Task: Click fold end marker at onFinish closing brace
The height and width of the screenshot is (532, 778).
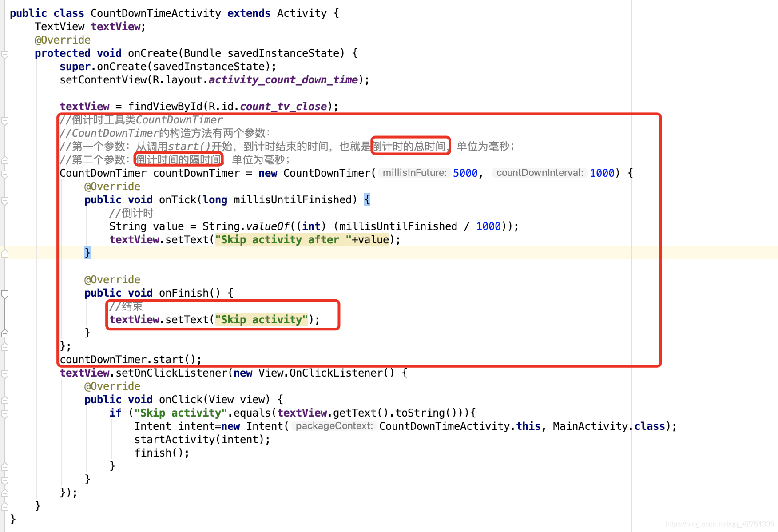Action: coord(5,333)
